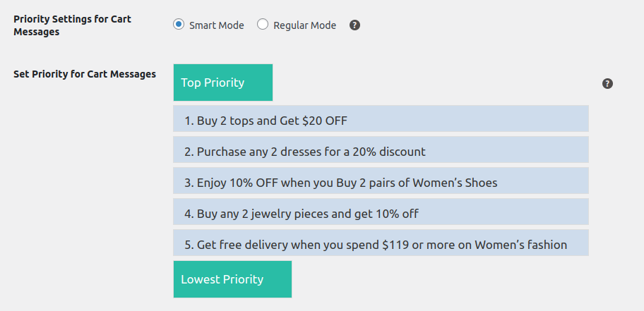Click the fifth-ranked cart message row
The width and height of the screenshot is (644, 311).
(381, 243)
